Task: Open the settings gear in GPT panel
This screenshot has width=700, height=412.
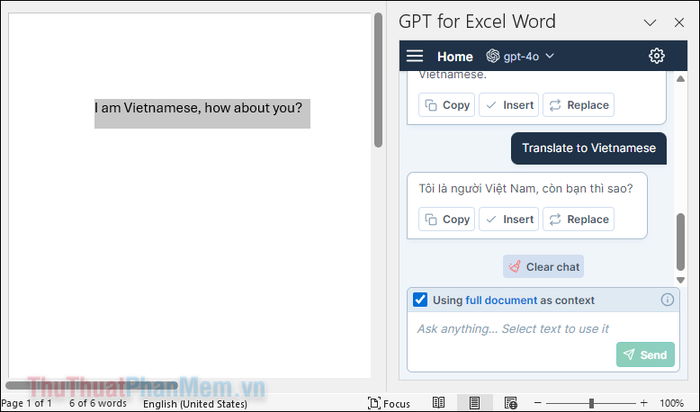Action: (656, 56)
